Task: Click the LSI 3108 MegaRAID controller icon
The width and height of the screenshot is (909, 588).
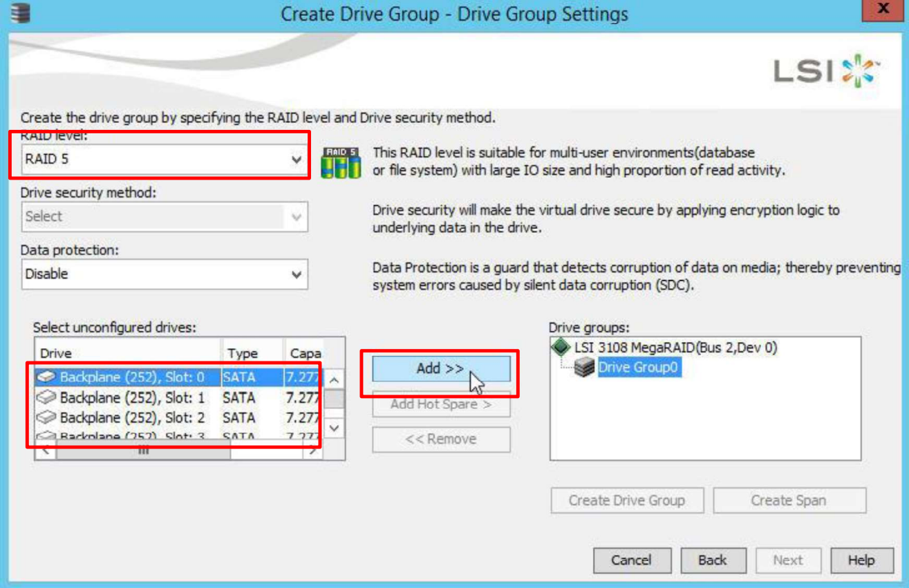Action: pos(561,348)
